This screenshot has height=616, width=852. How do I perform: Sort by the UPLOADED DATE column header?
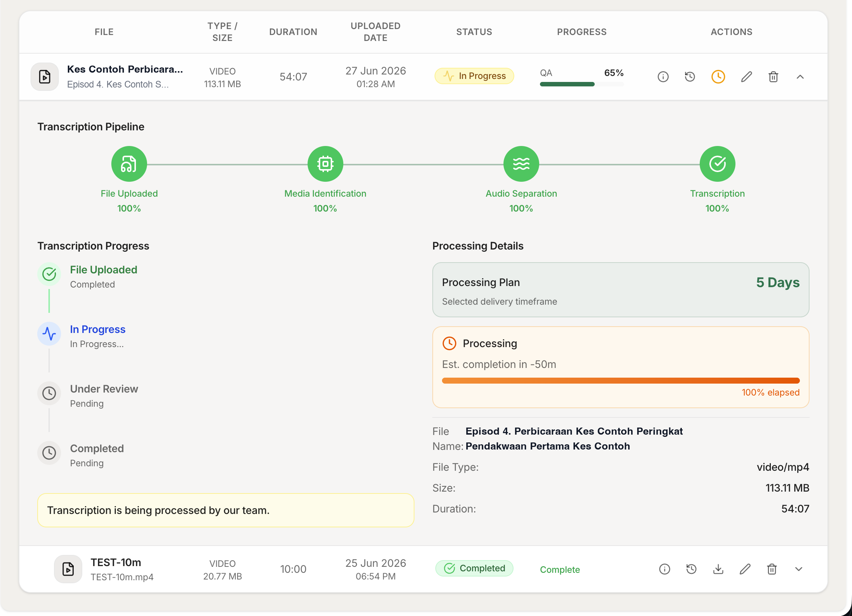tap(375, 32)
